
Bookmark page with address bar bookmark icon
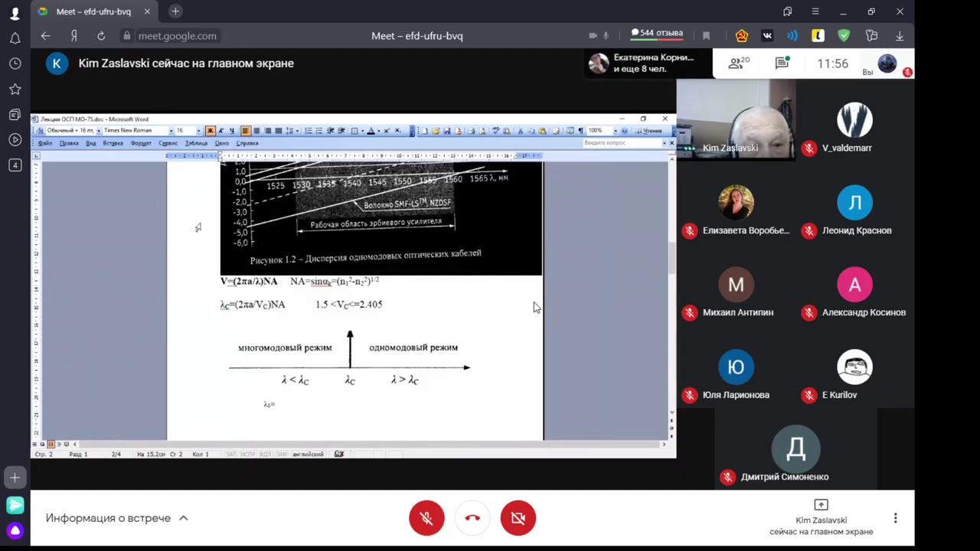[706, 36]
